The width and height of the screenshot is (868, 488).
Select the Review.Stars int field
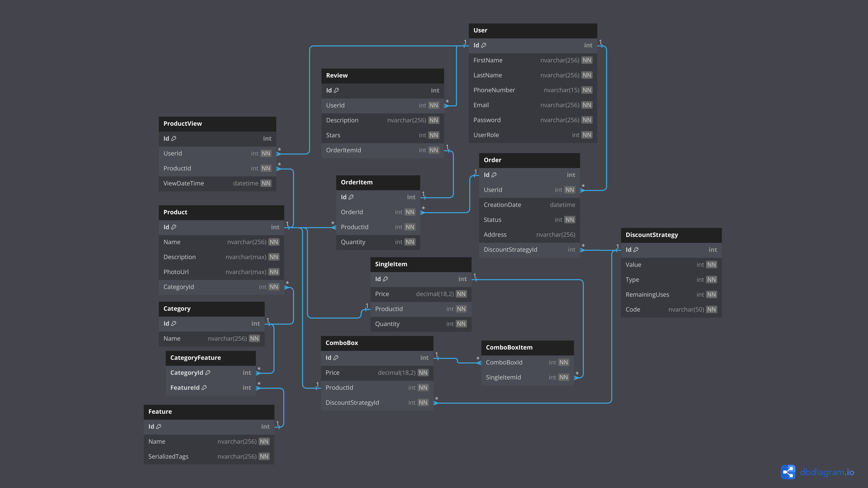382,135
